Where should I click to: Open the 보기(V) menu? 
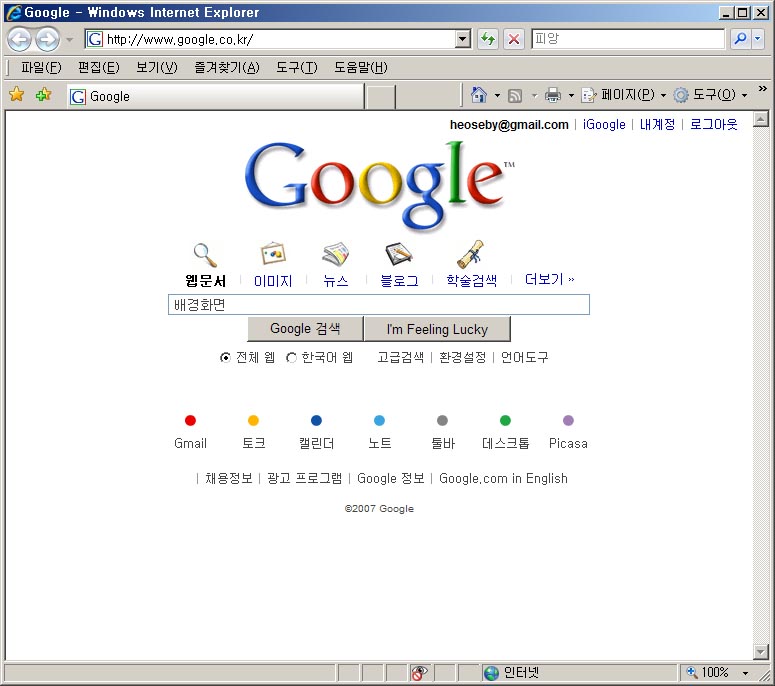pyautogui.click(x=157, y=67)
